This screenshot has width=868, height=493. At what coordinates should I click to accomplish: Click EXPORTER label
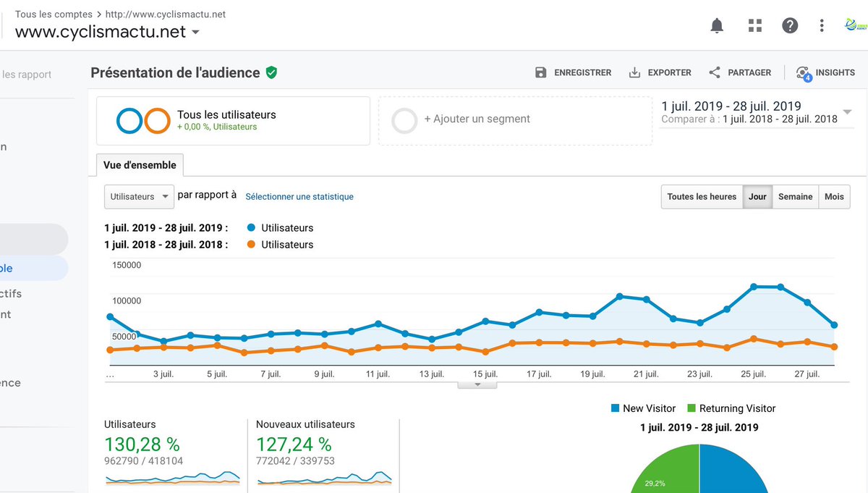click(x=669, y=72)
